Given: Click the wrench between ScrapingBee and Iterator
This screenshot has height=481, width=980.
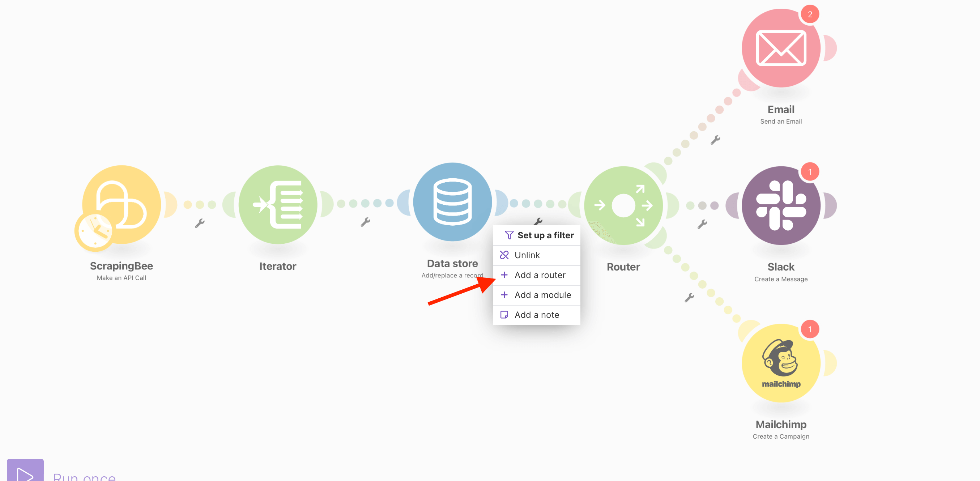Looking at the screenshot, I should point(200,223).
